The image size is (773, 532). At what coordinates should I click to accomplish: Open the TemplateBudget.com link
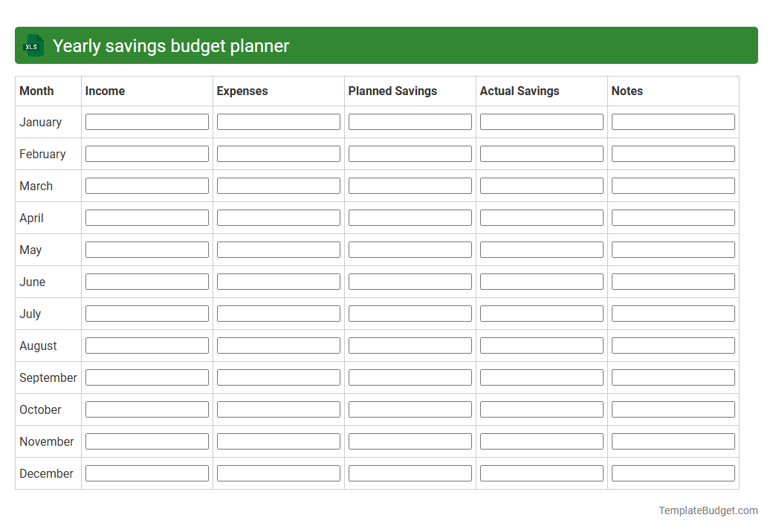pos(708,510)
